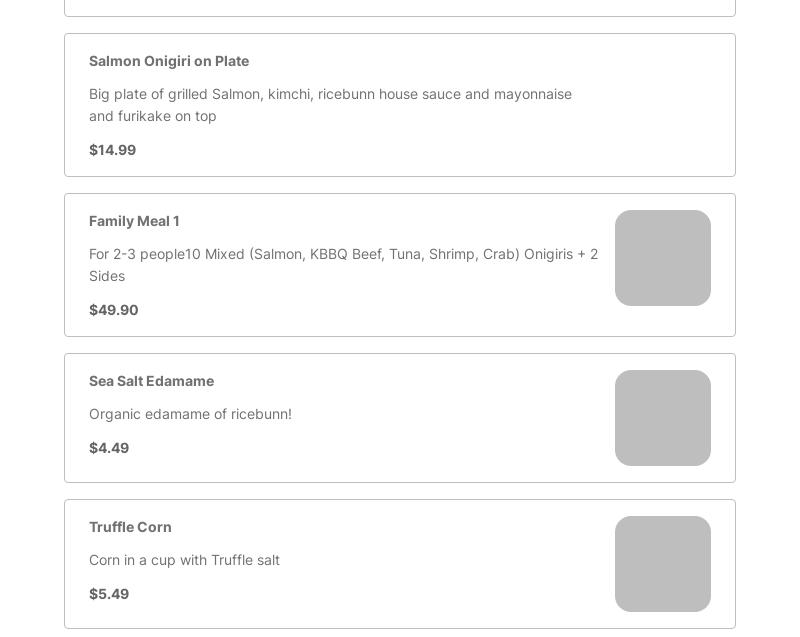800x637 pixels.
Task: Select the $49.90 Family Meal price
Action: [x=114, y=310]
